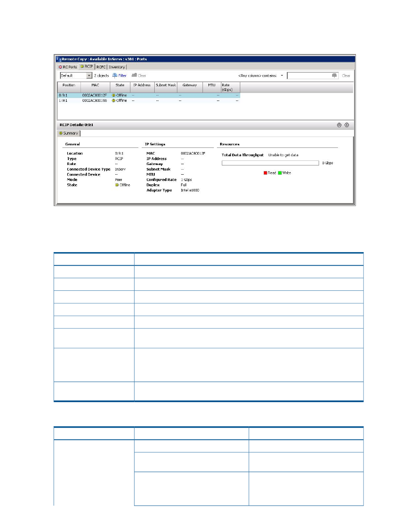Image resolution: width=400 pixels, height=532 pixels.
Task: Click the RC Ports tab error icon
Action: (60, 67)
